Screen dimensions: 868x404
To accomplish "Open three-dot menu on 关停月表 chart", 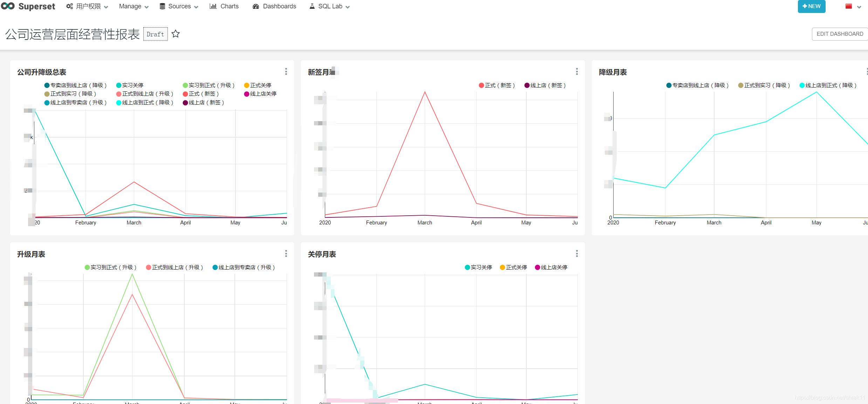I will click(x=577, y=253).
